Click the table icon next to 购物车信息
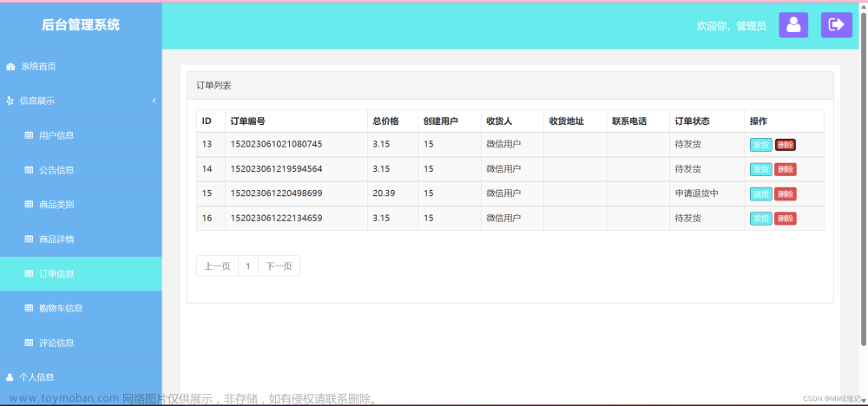 click(x=29, y=308)
